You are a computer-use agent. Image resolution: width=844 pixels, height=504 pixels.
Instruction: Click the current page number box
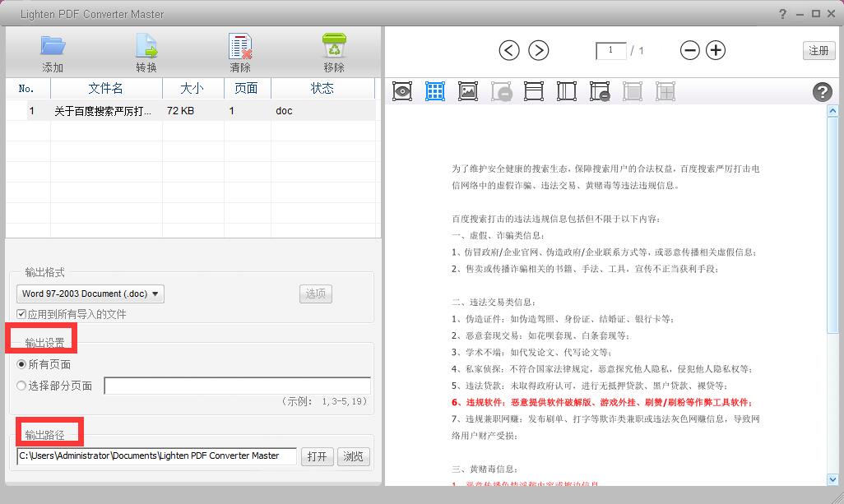coord(611,50)
